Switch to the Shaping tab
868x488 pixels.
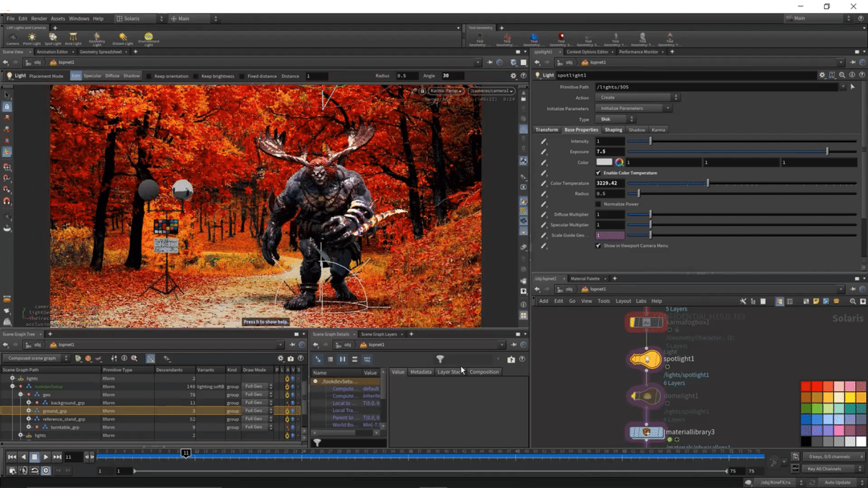point(613,130)
